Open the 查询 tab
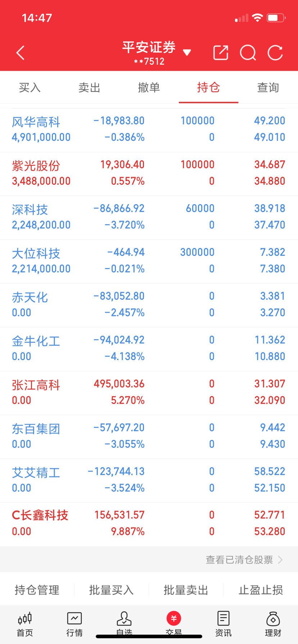The image size is (298, 644). pyautogui.click(x=268, y=87)
